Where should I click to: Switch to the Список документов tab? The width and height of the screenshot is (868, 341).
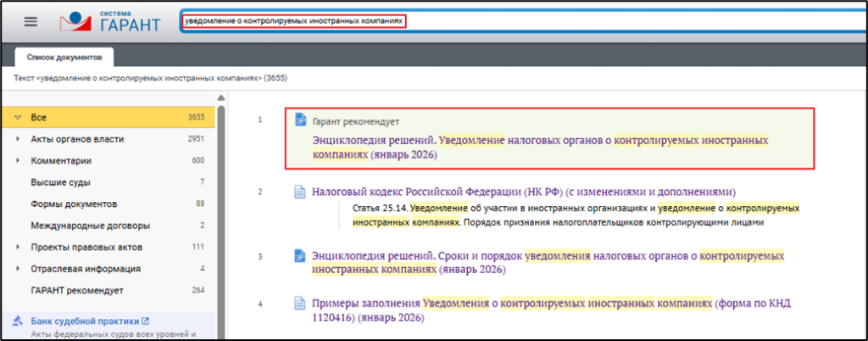pyautogui.click(x=64, y=57)
